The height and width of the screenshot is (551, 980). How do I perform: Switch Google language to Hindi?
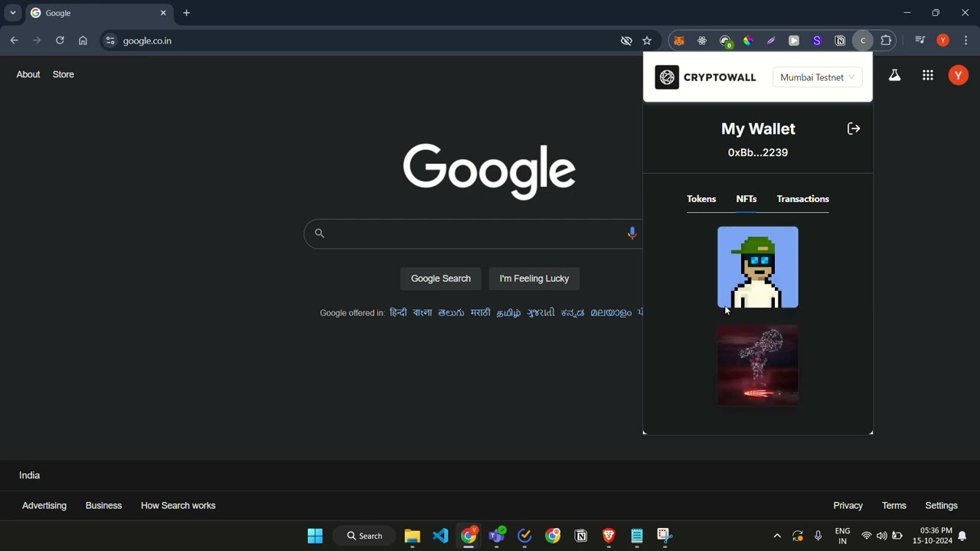click(x=398, y=313)
